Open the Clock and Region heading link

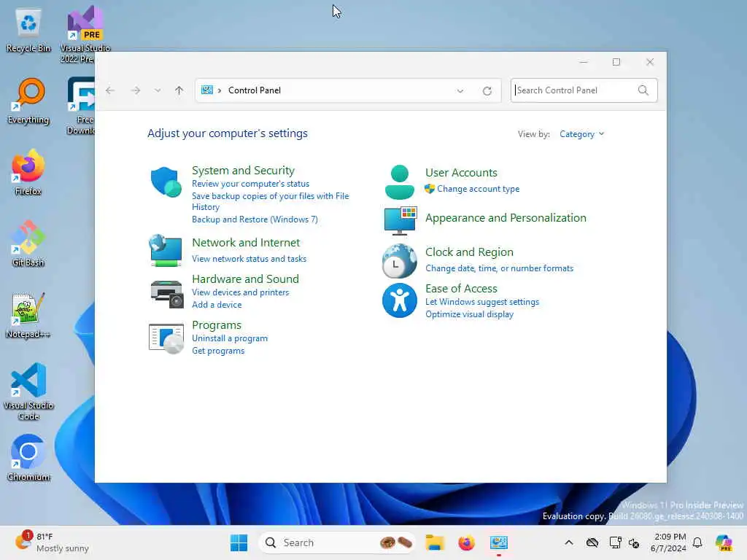point(469,252)
